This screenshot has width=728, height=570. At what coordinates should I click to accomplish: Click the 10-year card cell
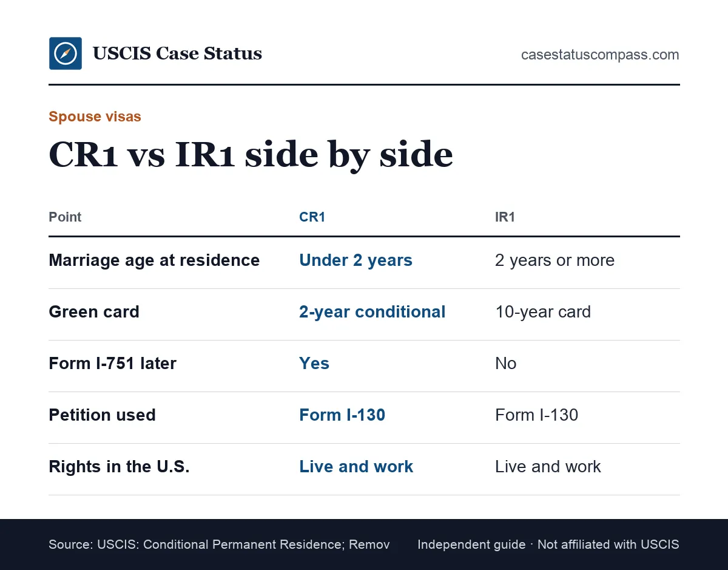coord(542,312)
